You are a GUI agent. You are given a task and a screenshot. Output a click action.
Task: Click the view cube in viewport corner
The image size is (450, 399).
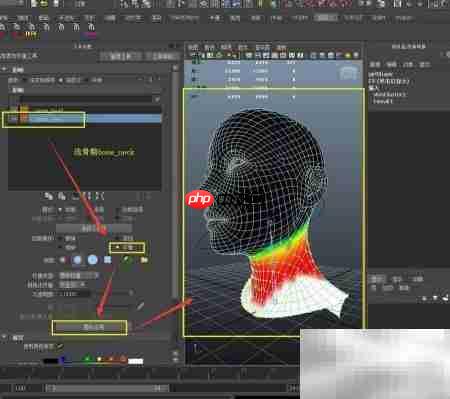(x=349, y=72)
